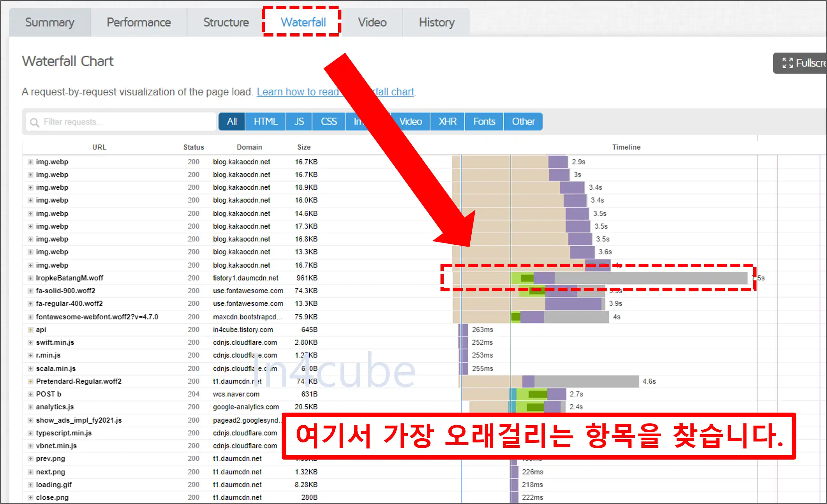Filter requests by CSS
This screenshot has height=504, width=827.
click(329, 121)
